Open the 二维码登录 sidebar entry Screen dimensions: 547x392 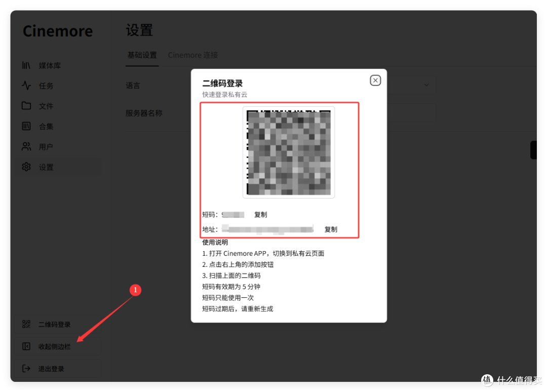[x=58, y=324]
